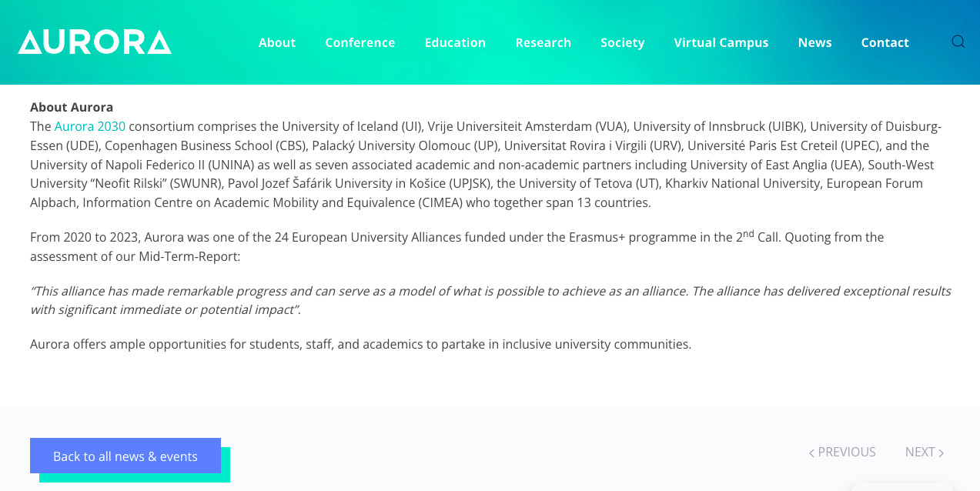
Task: Open the search magnifier icon
Action: (x=958, y=42)
